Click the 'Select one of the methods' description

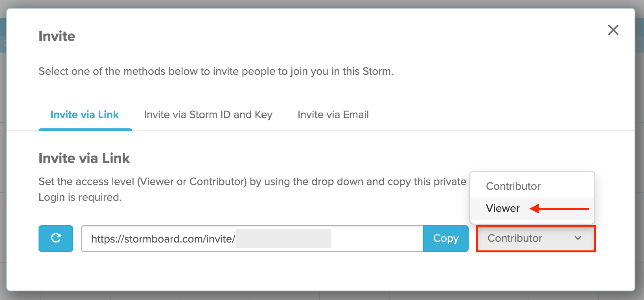(216, 71)
